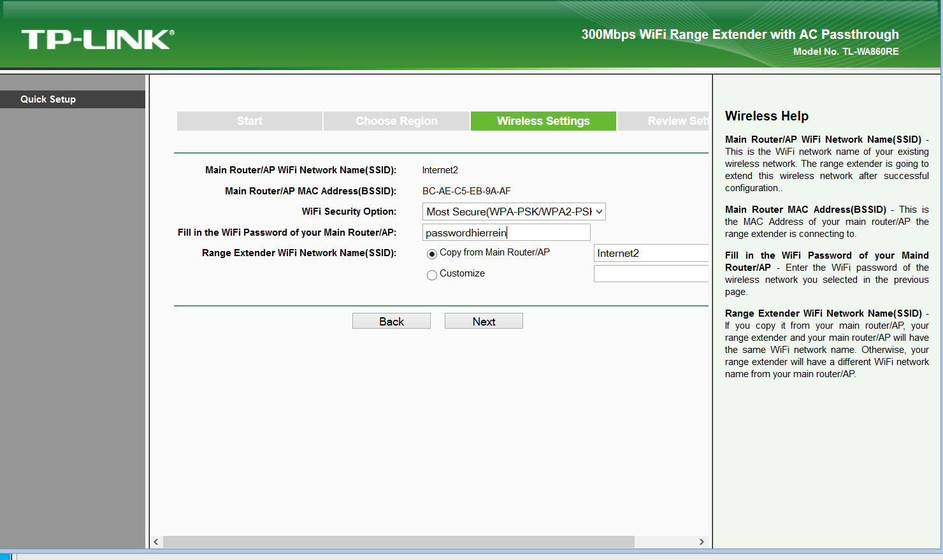Click the Next button
The height and width of the screenshot is (560, 943).
click(x=484, y=321)
